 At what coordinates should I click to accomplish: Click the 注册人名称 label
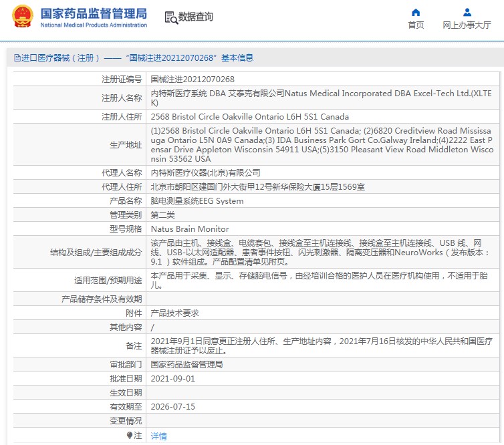click(122, 98)
